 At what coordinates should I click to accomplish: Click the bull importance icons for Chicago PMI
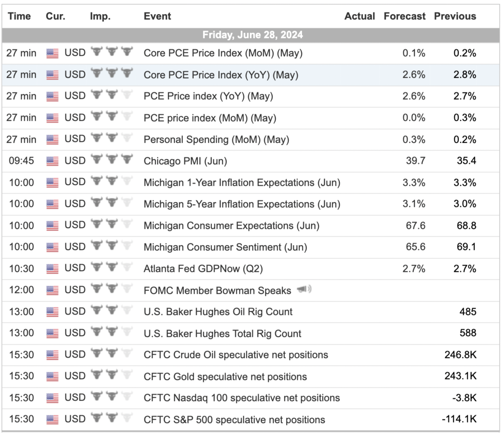coord(112,159)
